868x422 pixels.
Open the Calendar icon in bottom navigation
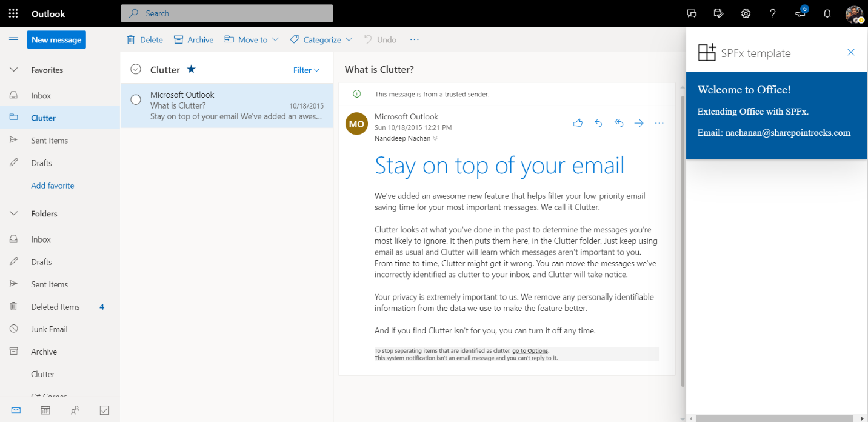45,410
